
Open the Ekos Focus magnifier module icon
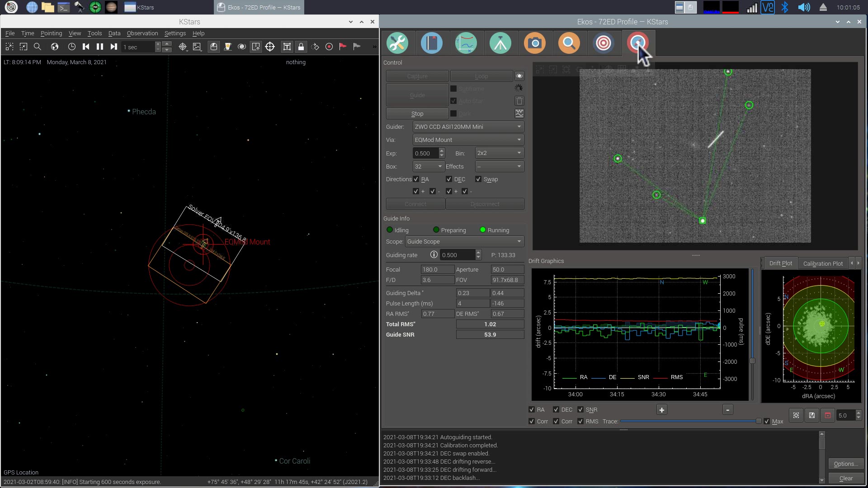click(x=569, y=43)
